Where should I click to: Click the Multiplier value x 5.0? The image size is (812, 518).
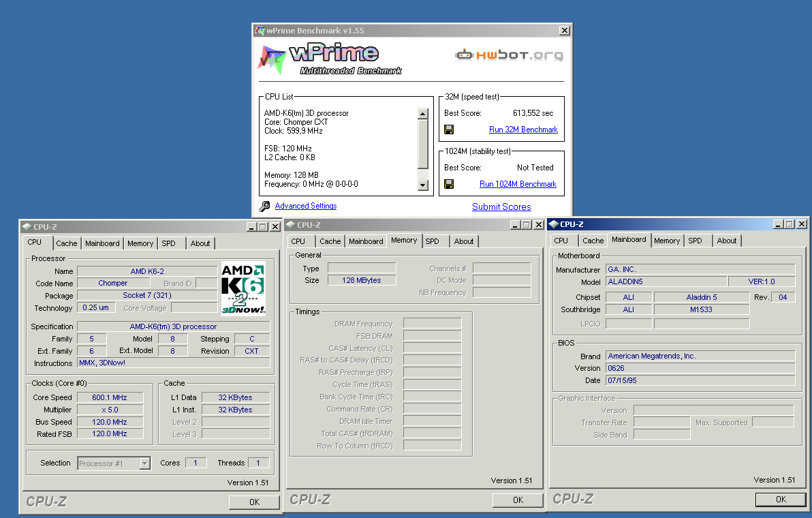pyautogui.click(x=110, y=410)
